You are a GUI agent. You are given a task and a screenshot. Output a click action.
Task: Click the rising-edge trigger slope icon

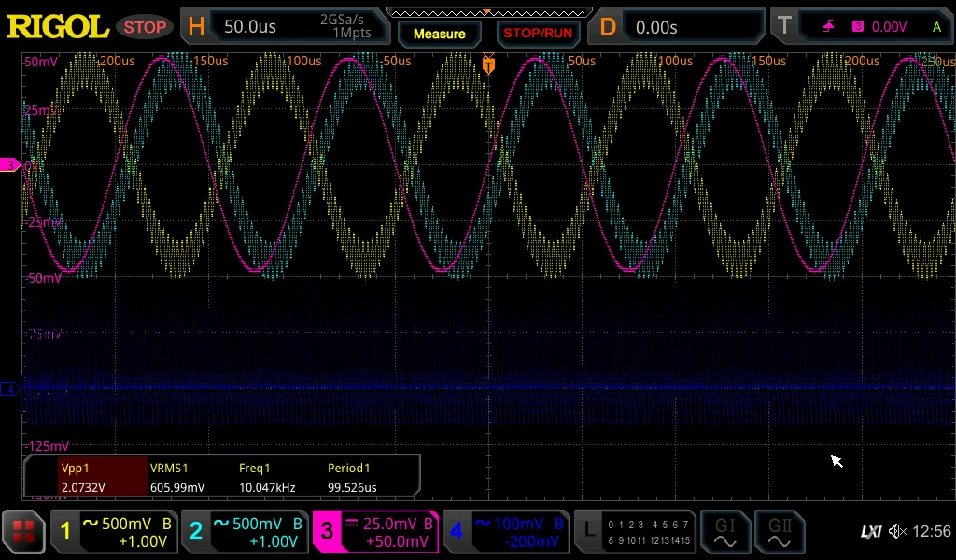[x=829, y=26]
